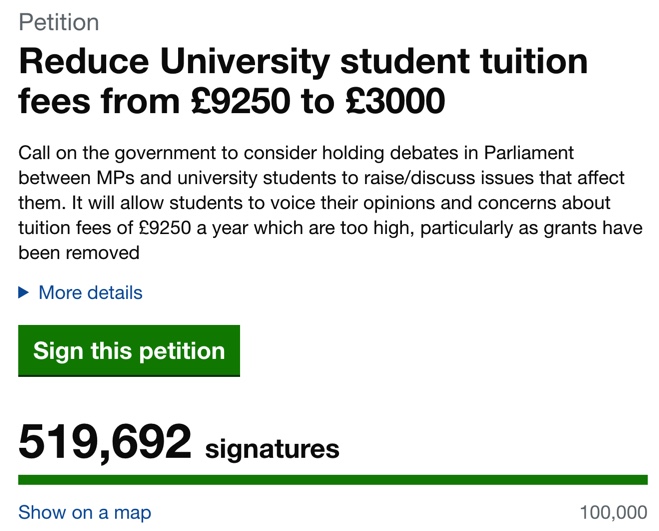Open the More details text link
This screenshot has width=659, height=531.
[90, 293]
